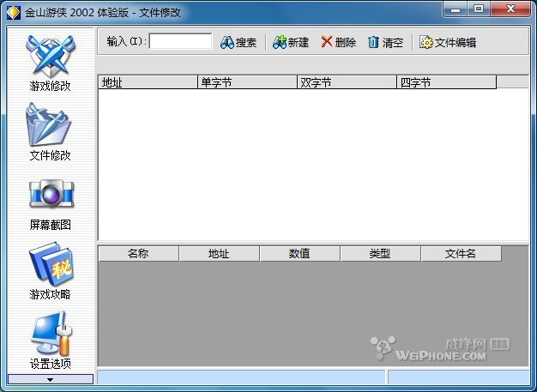Click the 文件名 column header
The height and width of the screenshot is (392, 537).
coord(461,254)
